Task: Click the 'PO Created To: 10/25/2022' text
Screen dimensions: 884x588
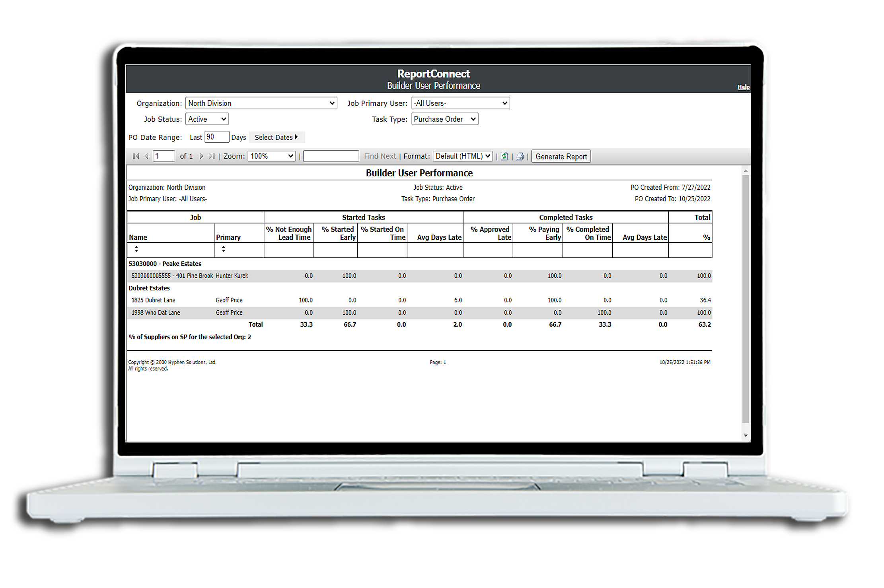Action: pyautogui.click(x=672, y=199)
